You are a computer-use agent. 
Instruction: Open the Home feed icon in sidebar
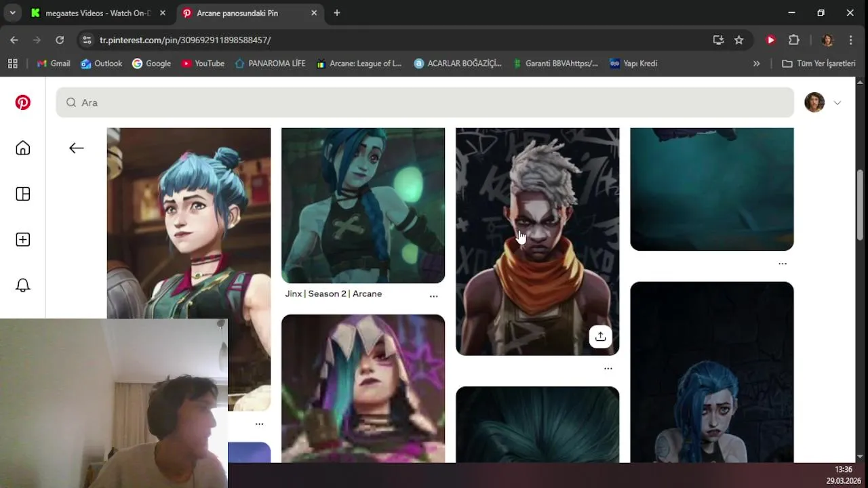coord(23,148)
